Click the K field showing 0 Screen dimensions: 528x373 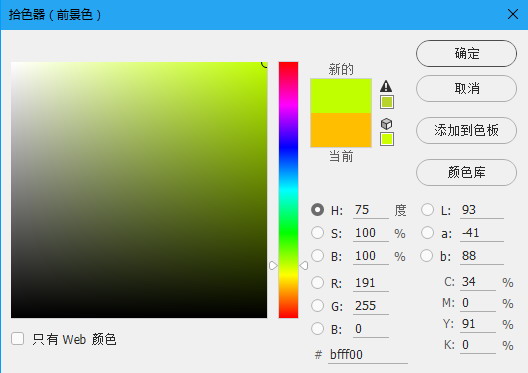click(478, 345)
